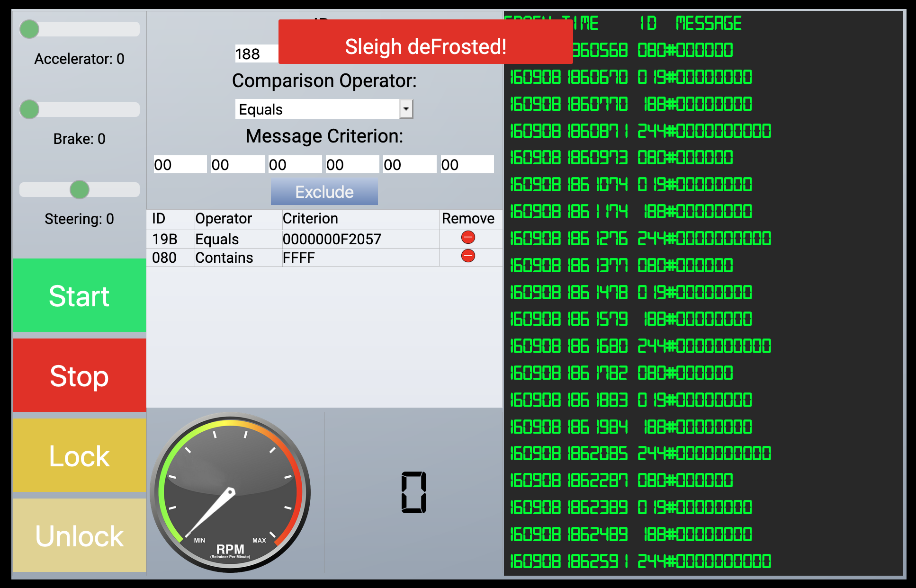
Task: Click the Steering slider handle
Action: click(x=80, y=190)
